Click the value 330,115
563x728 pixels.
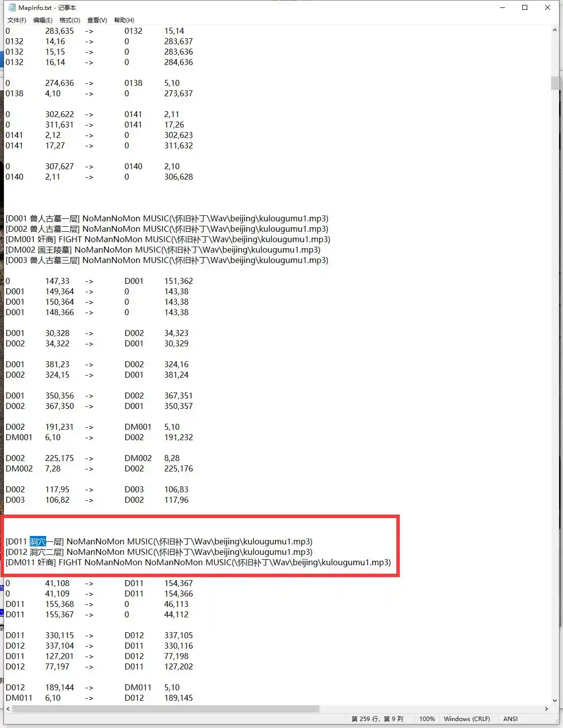[x=60, y=635]
